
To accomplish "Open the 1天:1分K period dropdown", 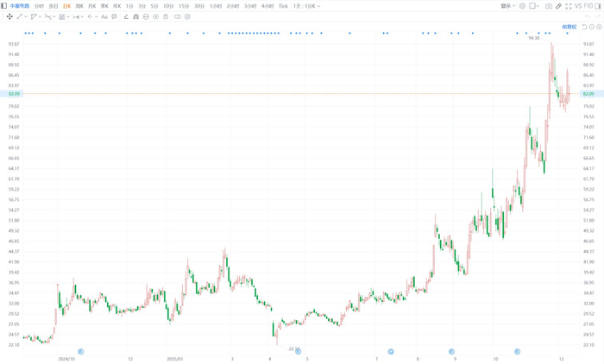I will [x=306, y=6].
